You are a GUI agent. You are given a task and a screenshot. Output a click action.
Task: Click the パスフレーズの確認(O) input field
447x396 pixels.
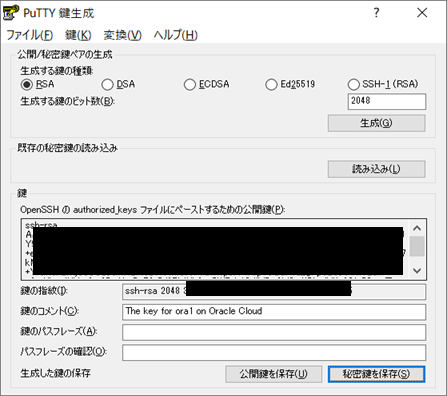coord(274,353)
